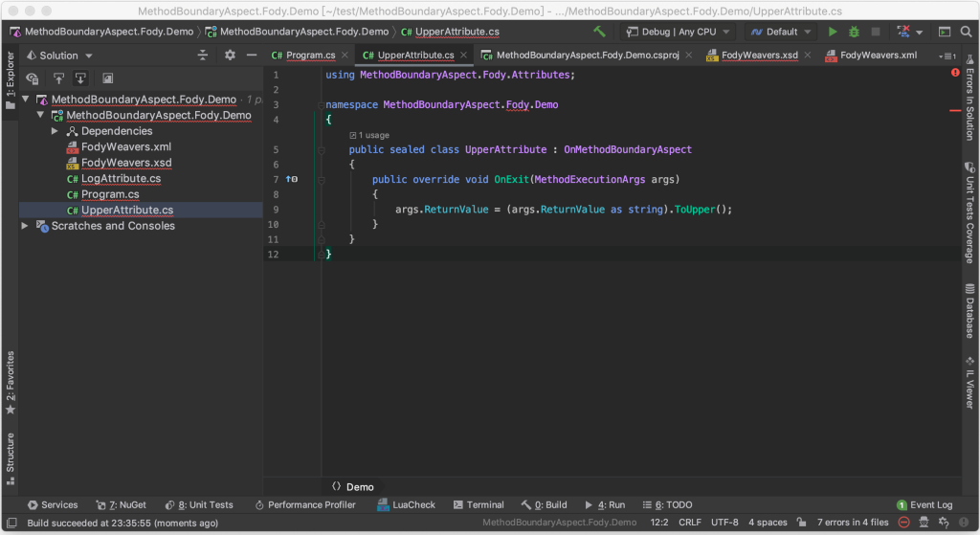
Task: Collapse the MethodBoundaryAspect.Fody.Demo solution node
Action: [26, 99]
